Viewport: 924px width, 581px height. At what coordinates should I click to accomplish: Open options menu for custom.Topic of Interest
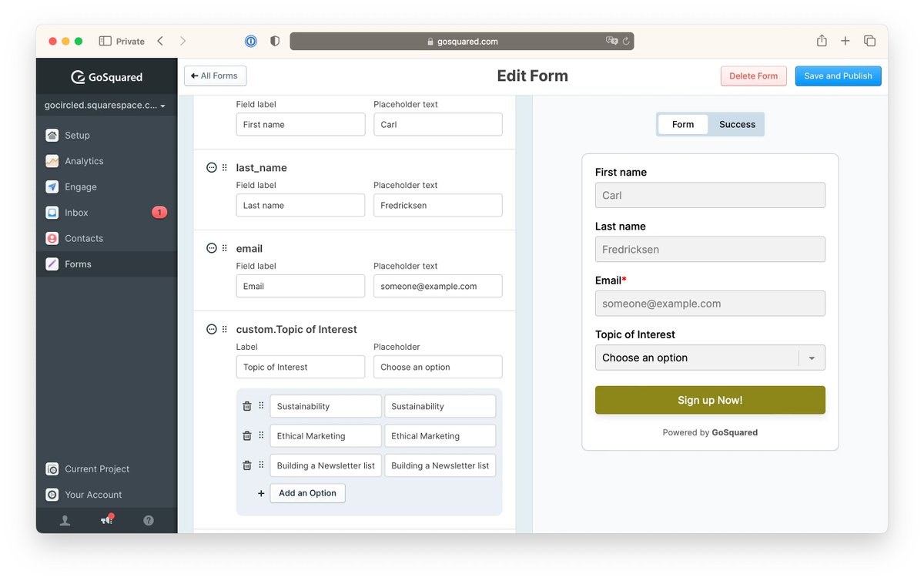pos(212,329)
